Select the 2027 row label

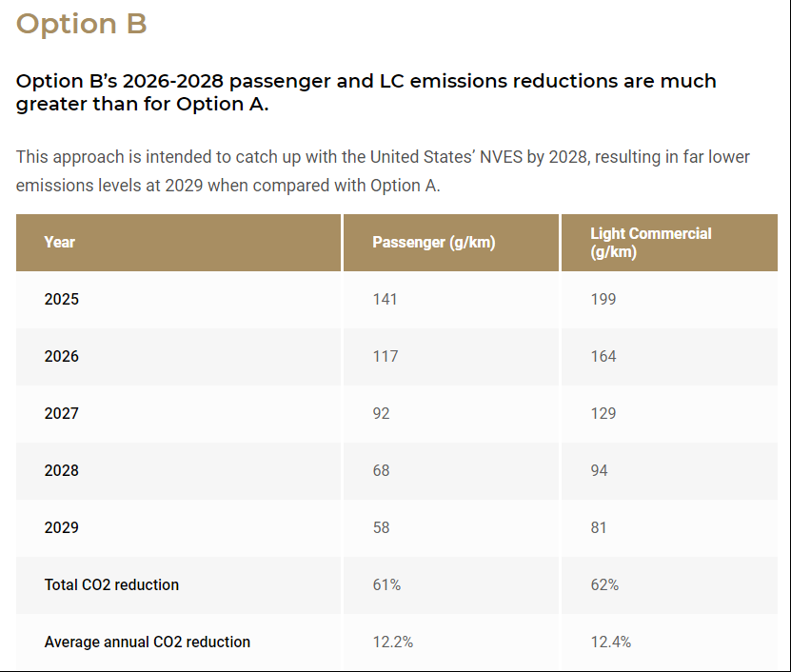click(x=62, y=413)
